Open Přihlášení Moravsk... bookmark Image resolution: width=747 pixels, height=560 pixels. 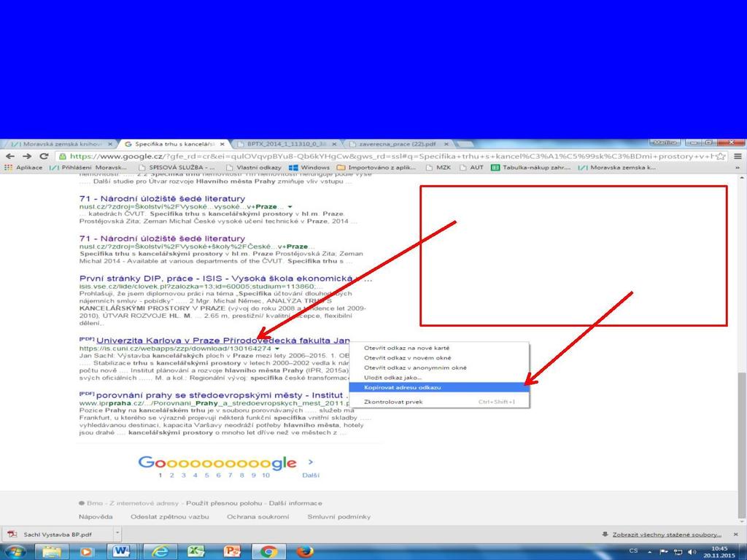[88, 168]
